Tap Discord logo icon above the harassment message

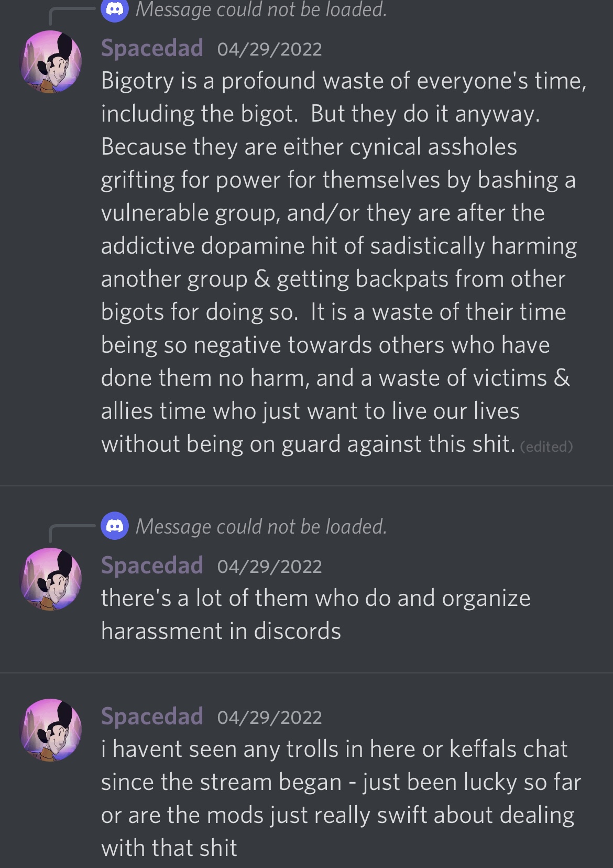[115, 526]
